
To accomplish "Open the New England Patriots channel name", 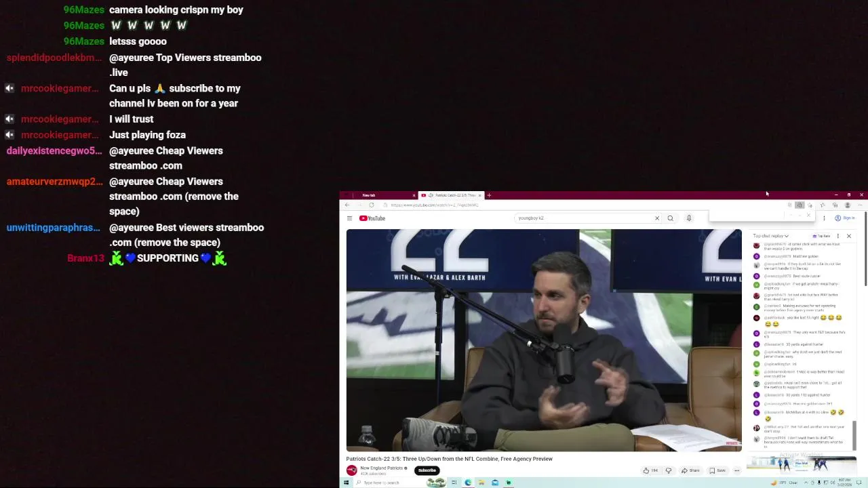I will pyautogui.click(x=382, y=468).
